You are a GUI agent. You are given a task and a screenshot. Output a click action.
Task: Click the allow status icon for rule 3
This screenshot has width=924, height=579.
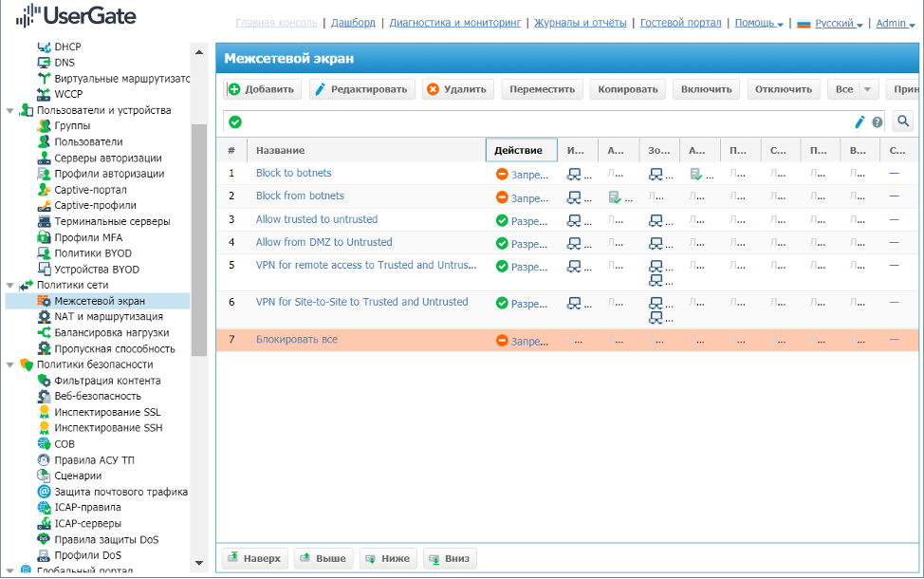click(502, 220)
